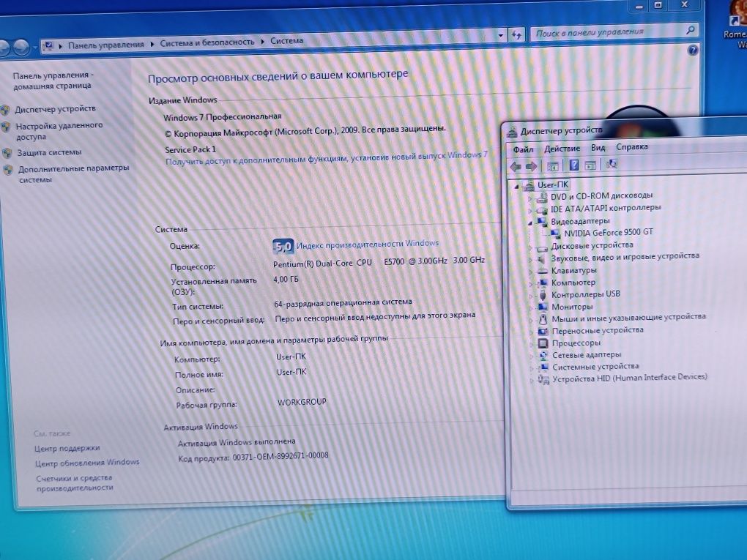
Task: Click the product code 00371-OEM-8992671-00008
Action: click(280, 457)
